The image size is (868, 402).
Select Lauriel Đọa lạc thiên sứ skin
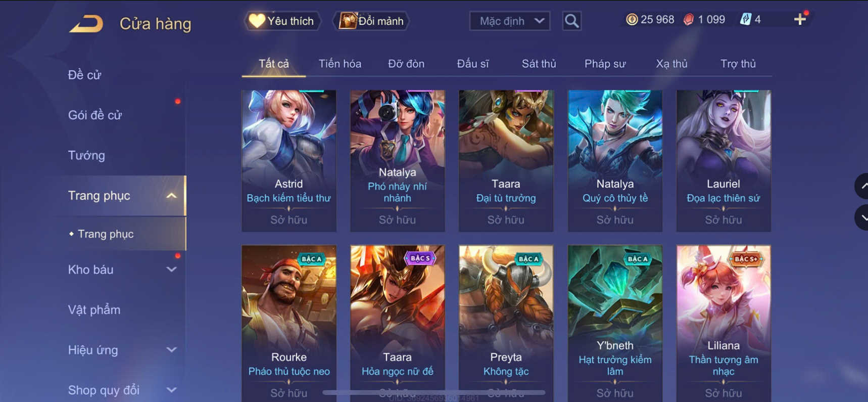click(x=724, y=161)
